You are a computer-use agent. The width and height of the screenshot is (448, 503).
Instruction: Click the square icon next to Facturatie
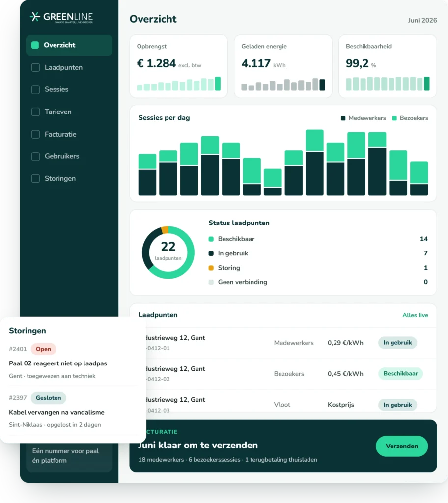[36, 134]
